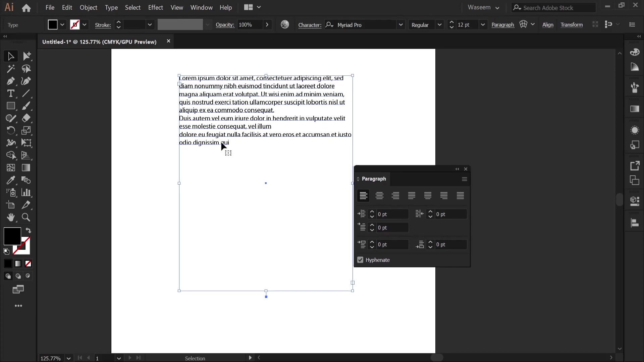This screenshot has width=644, height=362.
Task: Click the Adobe Stock search field
Action: click(553, 7)
